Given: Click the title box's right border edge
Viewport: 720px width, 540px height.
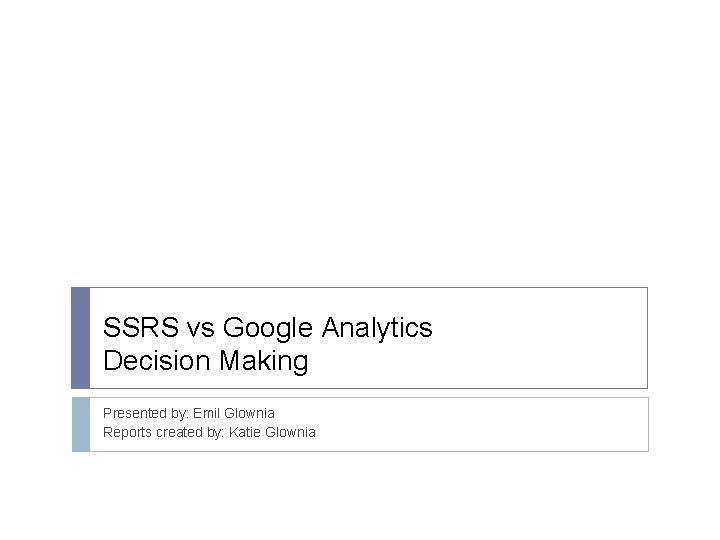Looking at the screenshot, I should click(647, 338).
